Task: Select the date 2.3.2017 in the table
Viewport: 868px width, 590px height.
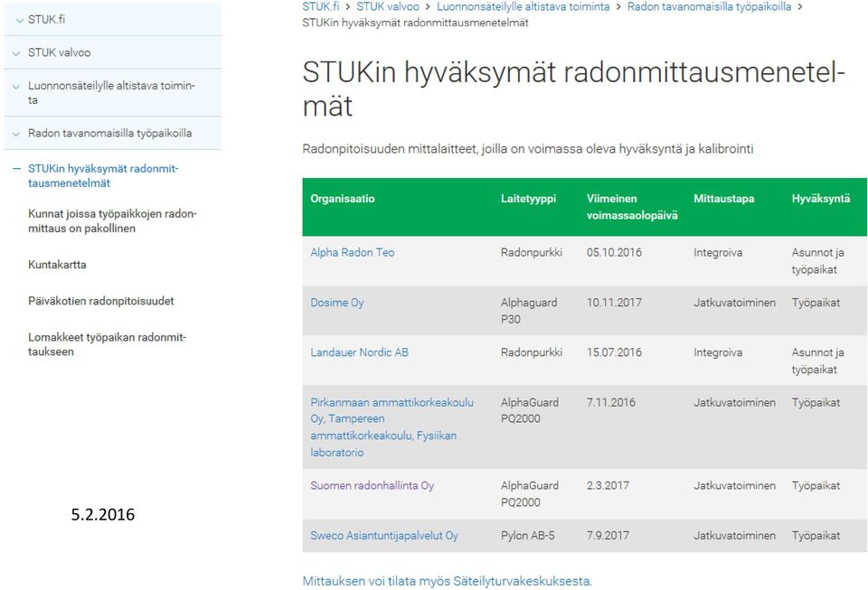Action: point(608,485)
